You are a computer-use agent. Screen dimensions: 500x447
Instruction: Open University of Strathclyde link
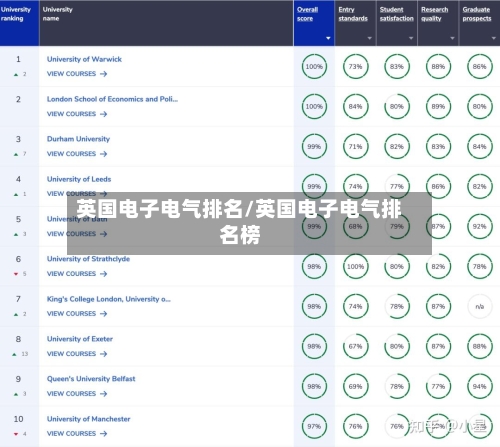click(x=88, y=259)
